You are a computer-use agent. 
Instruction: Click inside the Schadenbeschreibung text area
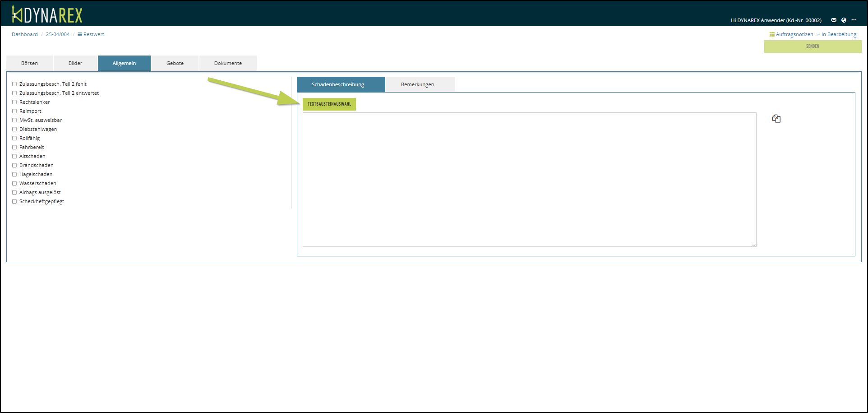click(529, 179)
